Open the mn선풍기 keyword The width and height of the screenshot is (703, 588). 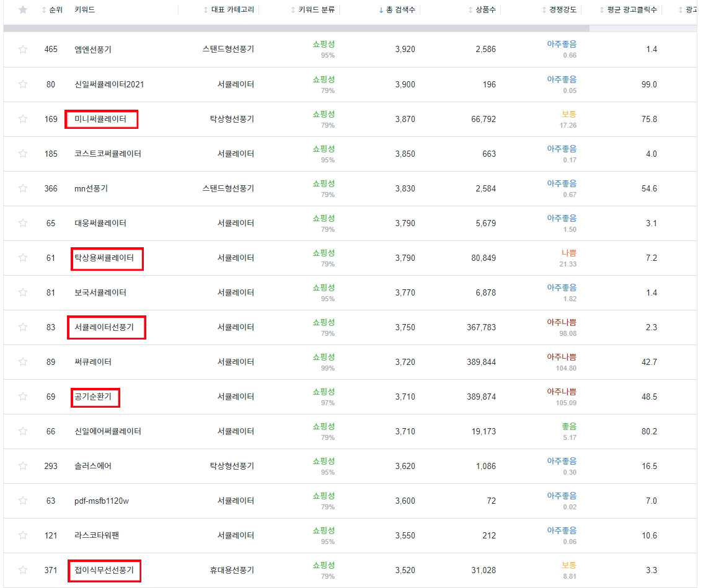pos(91,188)
